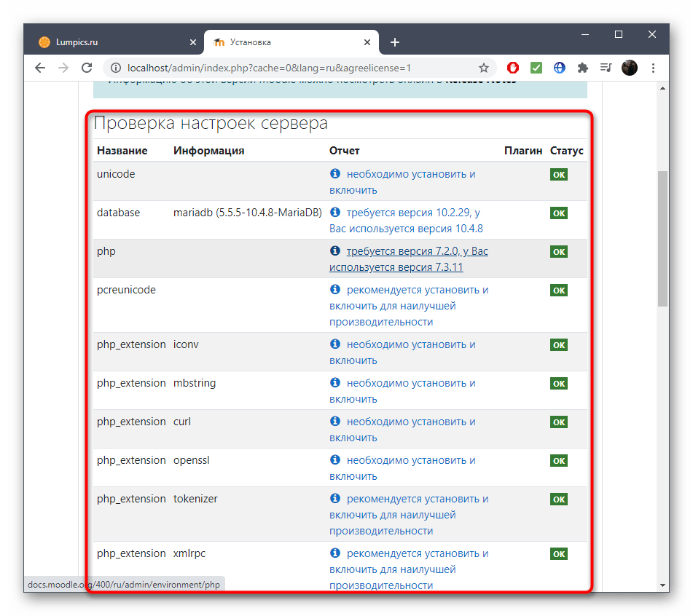Screen dimensions: 693x616
Task: Click the info icon in mbstring row
Action: tap(335, 382)
